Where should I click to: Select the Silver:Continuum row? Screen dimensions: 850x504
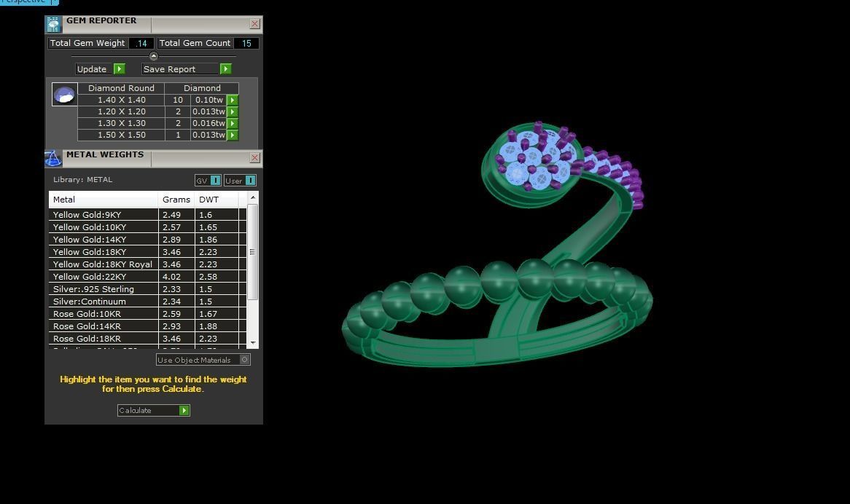(147, 302)
